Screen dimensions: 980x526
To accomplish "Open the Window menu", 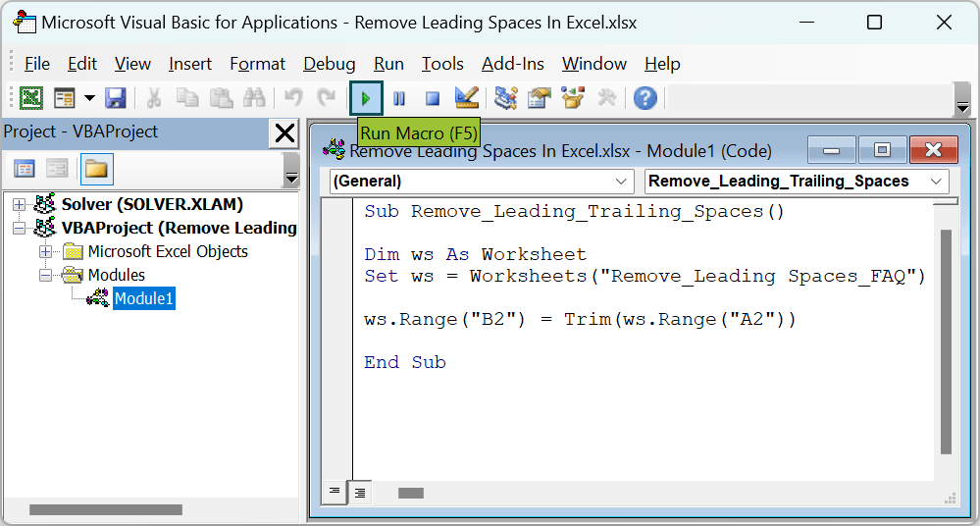I will tap(594, 64).
